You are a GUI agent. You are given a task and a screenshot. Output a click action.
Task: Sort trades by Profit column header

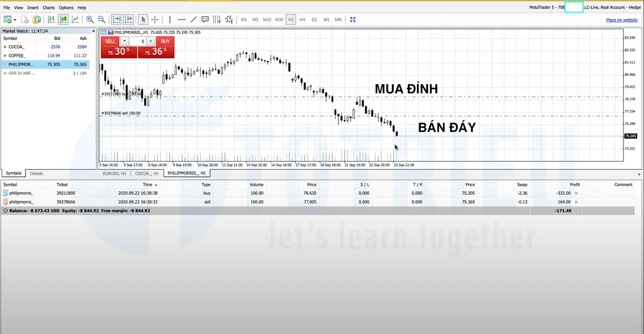575,184
